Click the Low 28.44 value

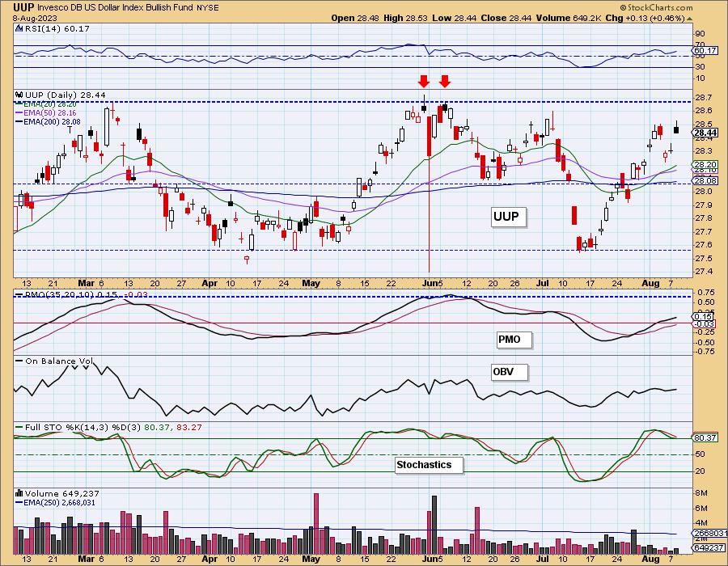[454, 18]
